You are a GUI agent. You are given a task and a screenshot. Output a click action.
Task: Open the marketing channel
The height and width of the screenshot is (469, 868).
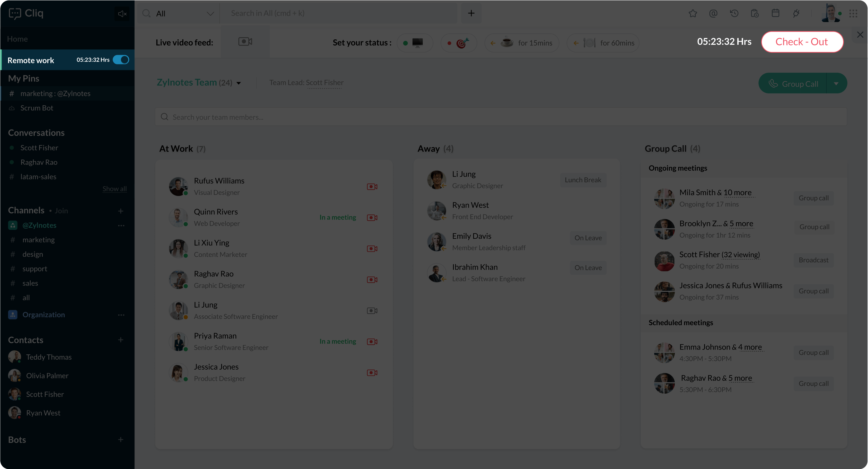38,240
